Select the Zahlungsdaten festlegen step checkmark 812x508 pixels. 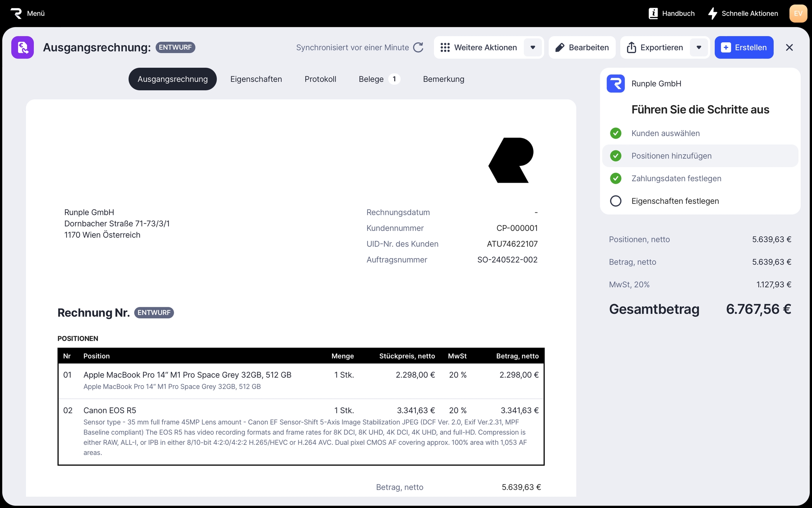pos(615,179)
